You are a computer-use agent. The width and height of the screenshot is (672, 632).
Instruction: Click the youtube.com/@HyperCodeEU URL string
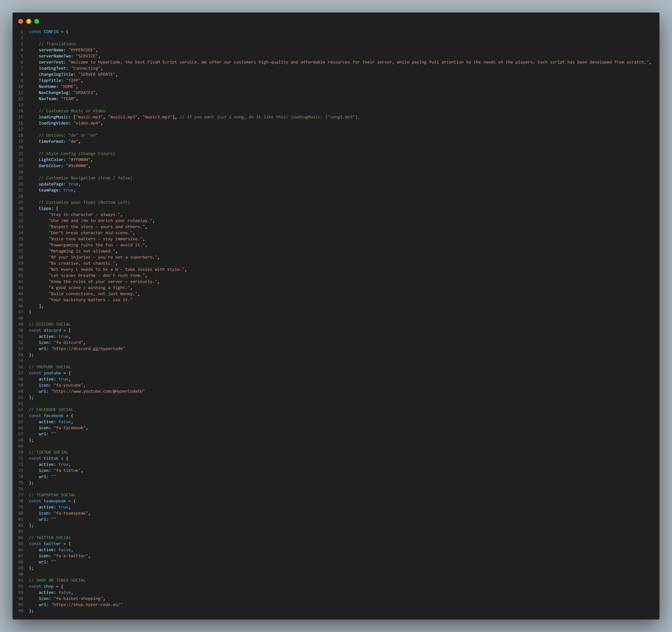(x=98, y=391)
